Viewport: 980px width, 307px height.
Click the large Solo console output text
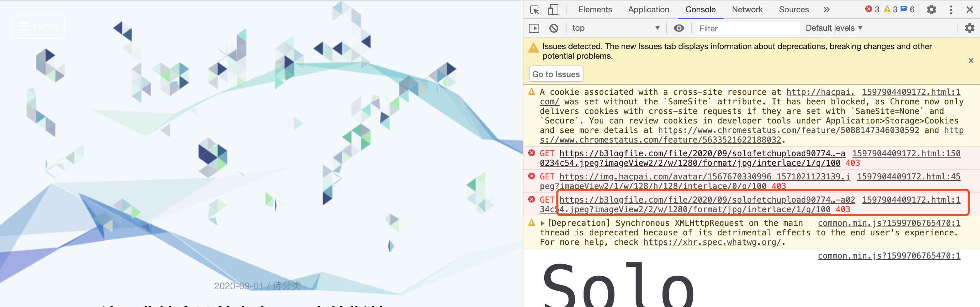click(x=618, y=284)
